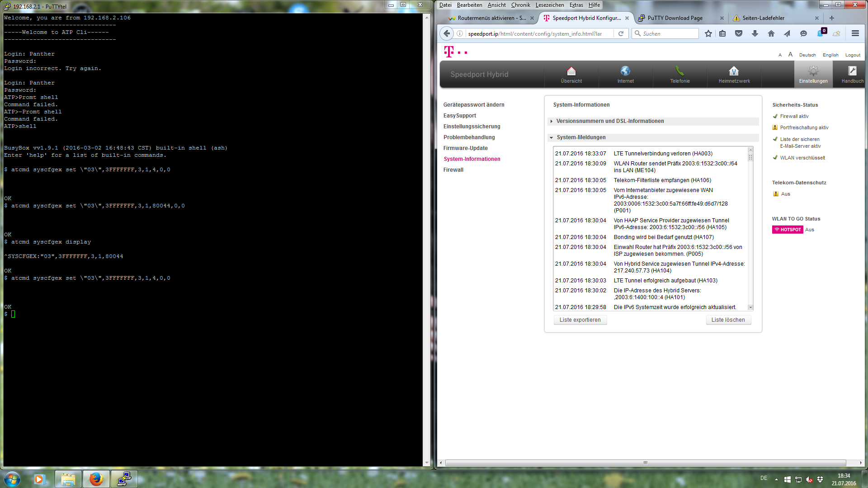
Task: Open Firefox hamburger menu
Action: [x=855, y=33]
